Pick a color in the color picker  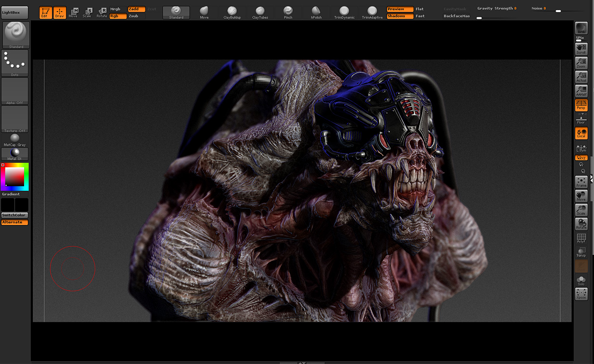pos(15,176)
